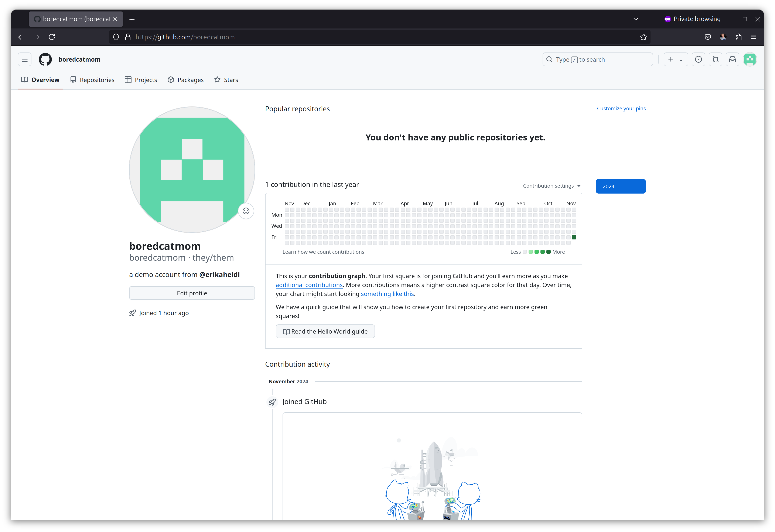The height and width of the screenshot is (532, 775).
Task: Open the browser Extensions puzzle icon
Action: [x=738, y=37]
